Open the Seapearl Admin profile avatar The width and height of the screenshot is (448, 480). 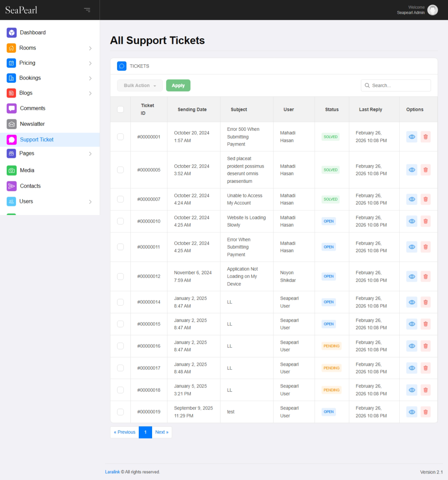tap(432, 10)
